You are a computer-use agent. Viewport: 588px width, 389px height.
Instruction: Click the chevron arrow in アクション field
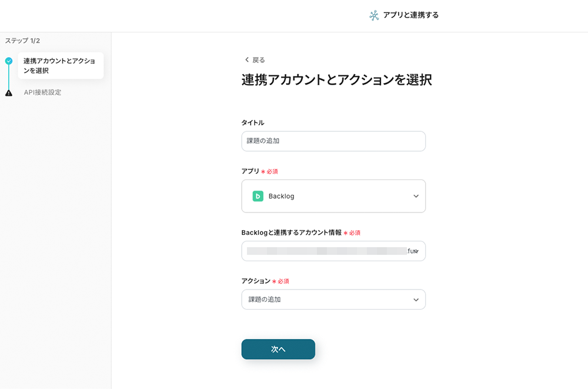pos(416,300)
